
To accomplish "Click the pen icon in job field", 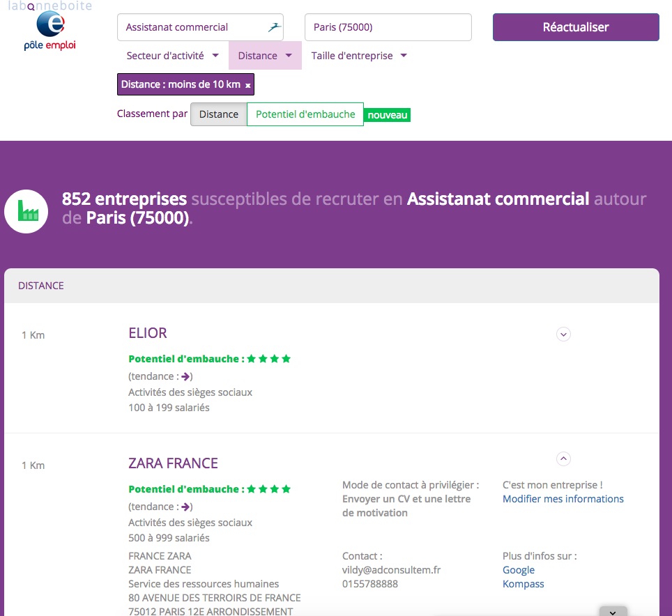I will pyautogui.click(x=274, y=27).
